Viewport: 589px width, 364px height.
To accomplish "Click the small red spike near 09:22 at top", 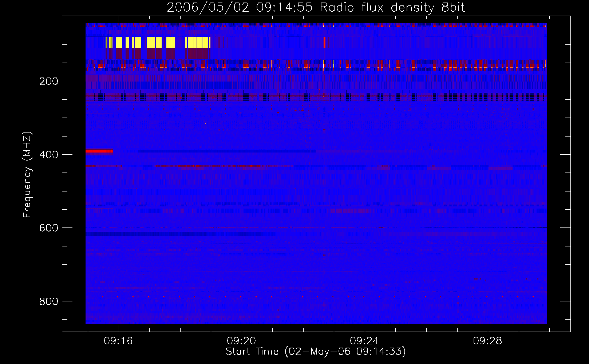I will coord(324,43).
